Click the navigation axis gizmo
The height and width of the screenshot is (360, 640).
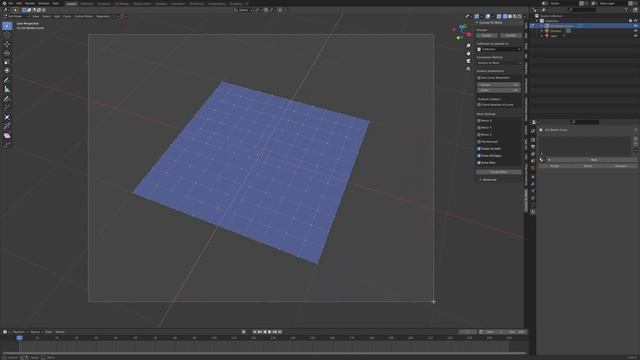coord(462,32)
